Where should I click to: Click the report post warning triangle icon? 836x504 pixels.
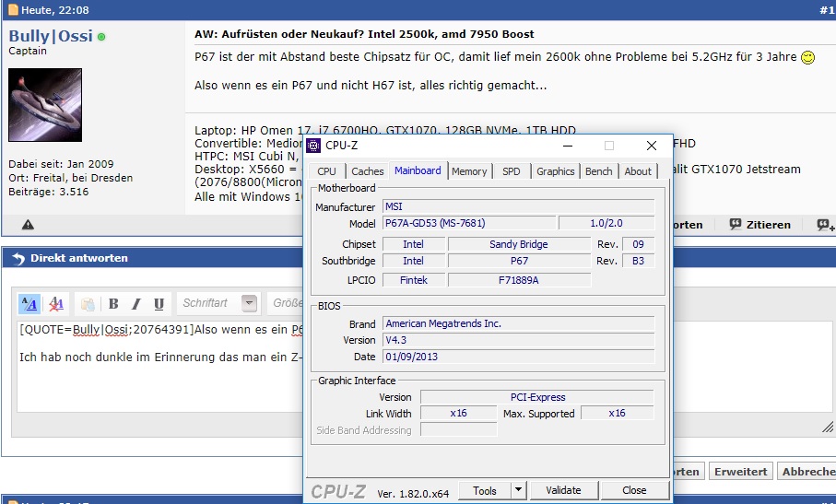pyautogui.click(x=28, y=225)
